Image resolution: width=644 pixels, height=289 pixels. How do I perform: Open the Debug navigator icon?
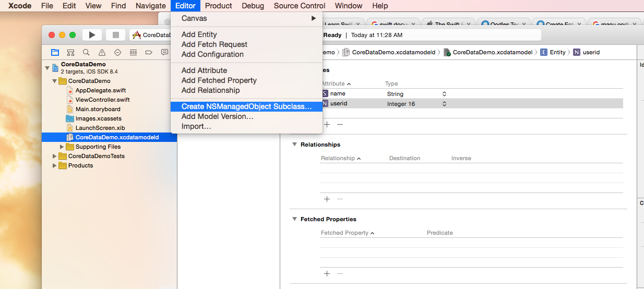click(133, 52)
